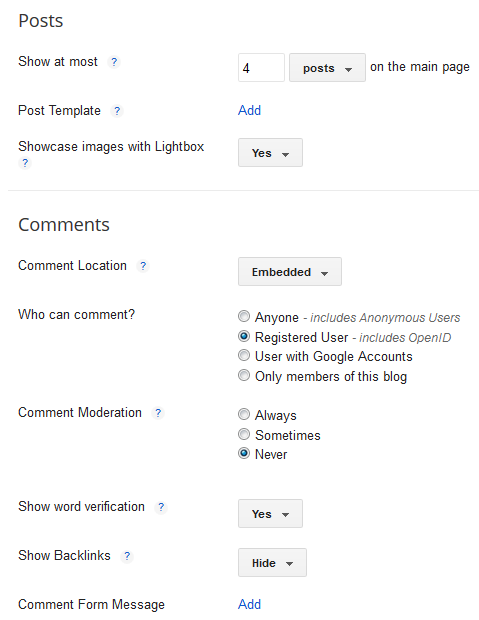Image resolution: width=479 pixels, height=620 pixels.
Task: Click Comment Moderation help question mark
Action: 158,413
